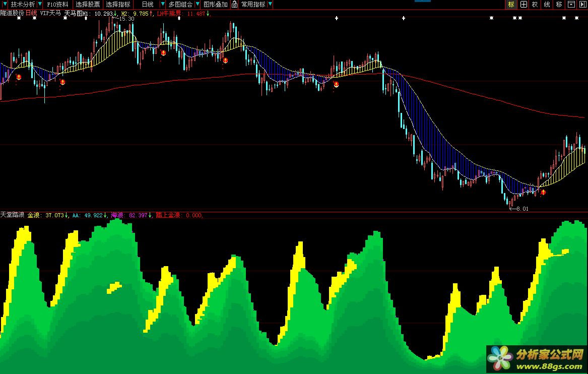Click the red buy arrow near 8.01 low
Viewport: 588px width, 374px height.
click(543, 192)
